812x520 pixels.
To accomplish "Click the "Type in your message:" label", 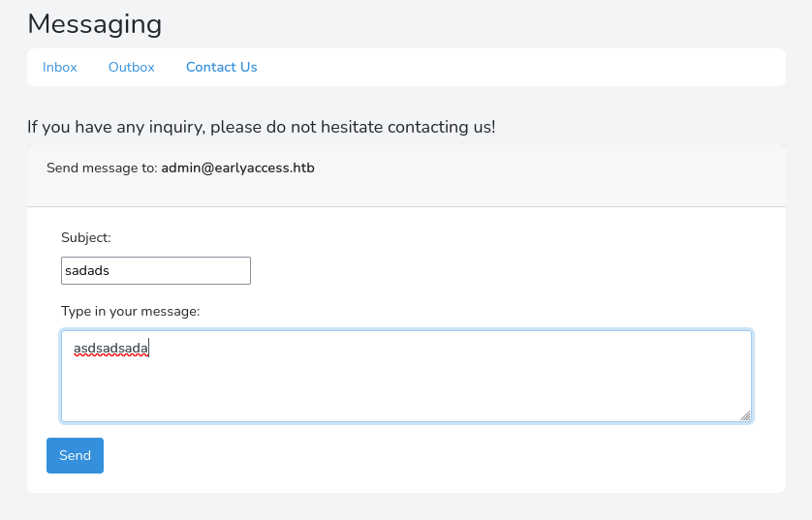I will click(x=130, y=311).
